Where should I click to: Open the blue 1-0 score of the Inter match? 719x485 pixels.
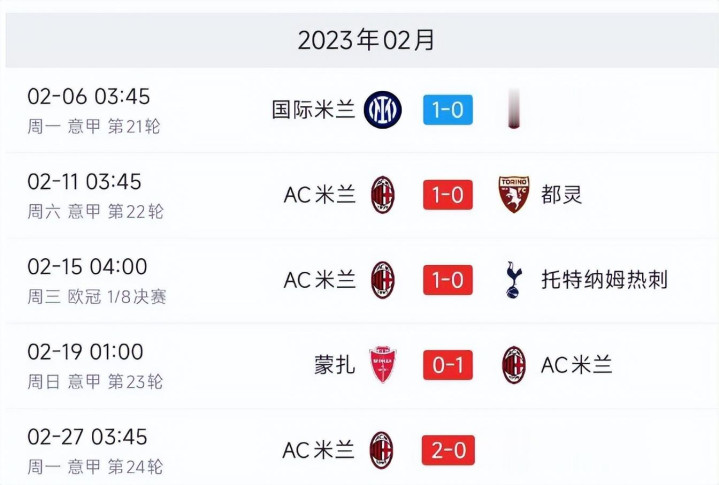click(447, 110)
